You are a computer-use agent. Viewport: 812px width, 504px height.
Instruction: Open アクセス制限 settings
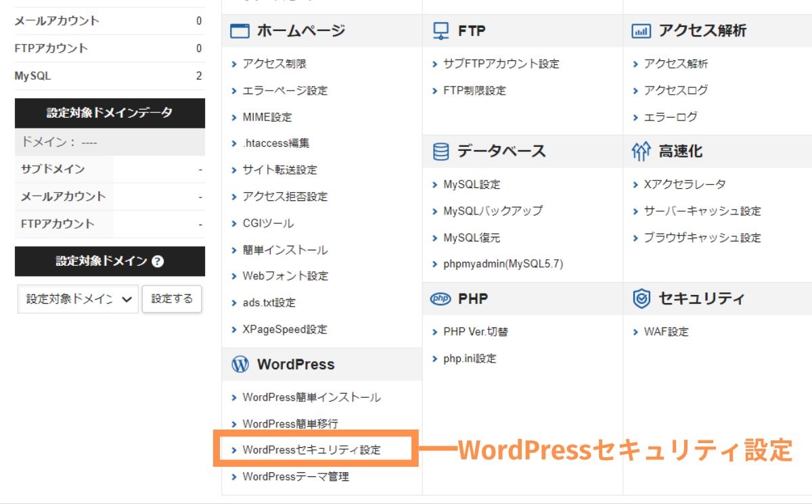(274, 64)
